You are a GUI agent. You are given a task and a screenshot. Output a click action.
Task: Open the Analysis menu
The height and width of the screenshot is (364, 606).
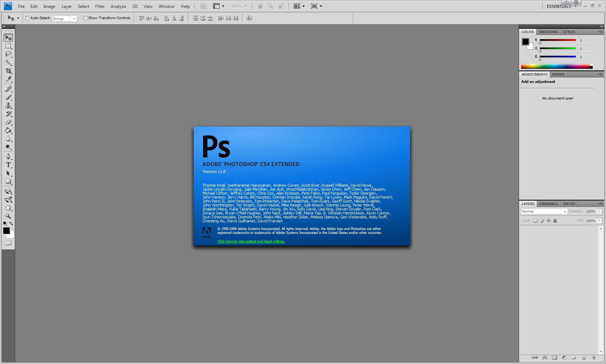(x=118, y=6)
